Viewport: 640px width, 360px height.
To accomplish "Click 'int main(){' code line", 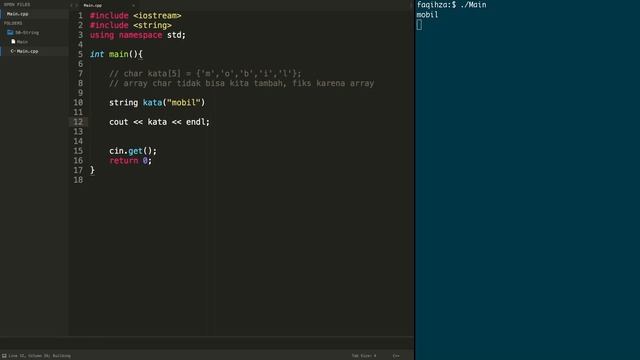I will (116, 54).
